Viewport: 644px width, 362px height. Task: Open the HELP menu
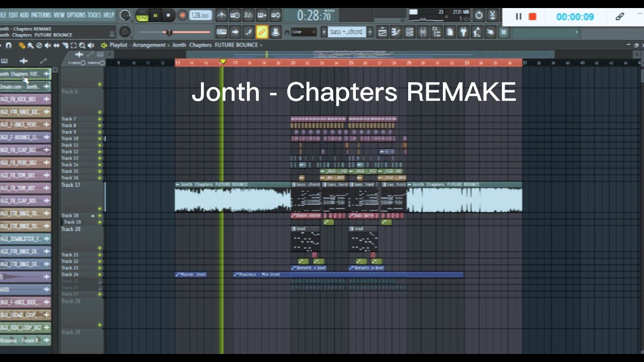tap(109, 15)
